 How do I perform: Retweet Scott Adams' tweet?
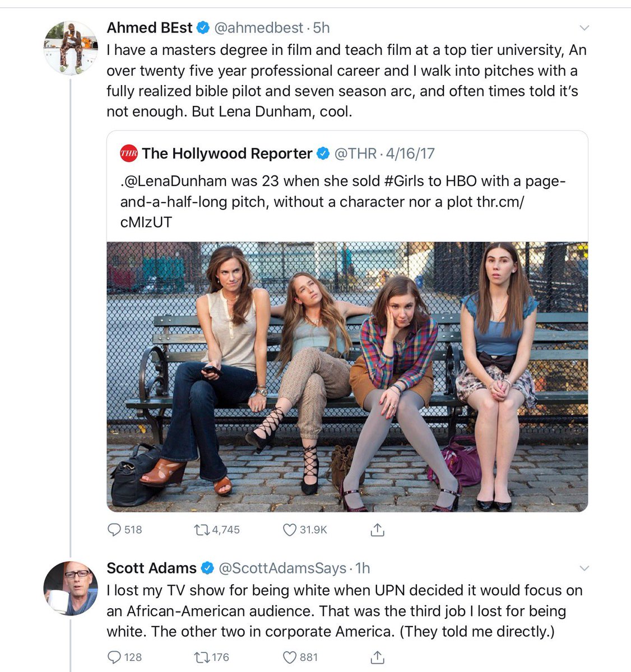click(x=201, y=656)
